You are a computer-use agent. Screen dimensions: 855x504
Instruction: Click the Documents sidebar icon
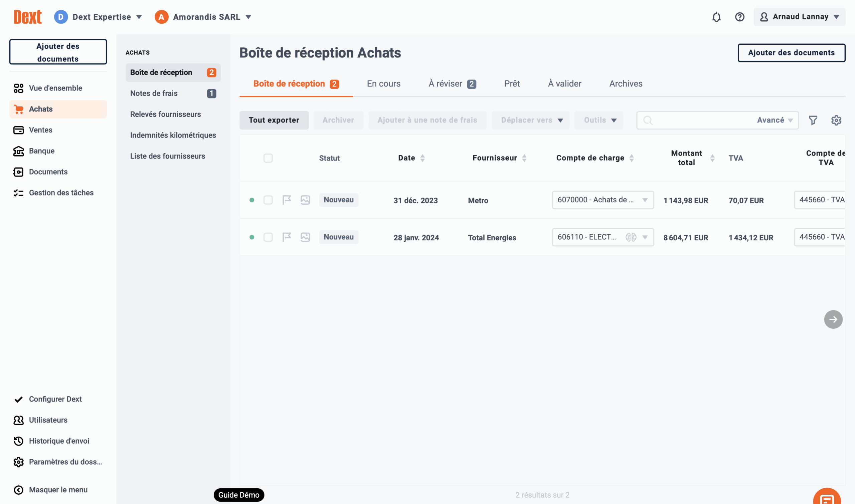pyautogui.click(x=18, y=172)
